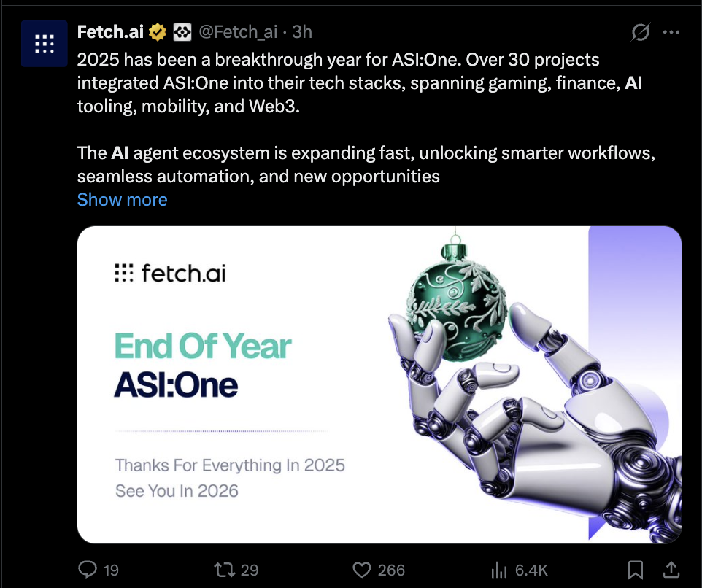Click the 266 likes count
This screenshot has height=588, width=702.
(391, 570)
